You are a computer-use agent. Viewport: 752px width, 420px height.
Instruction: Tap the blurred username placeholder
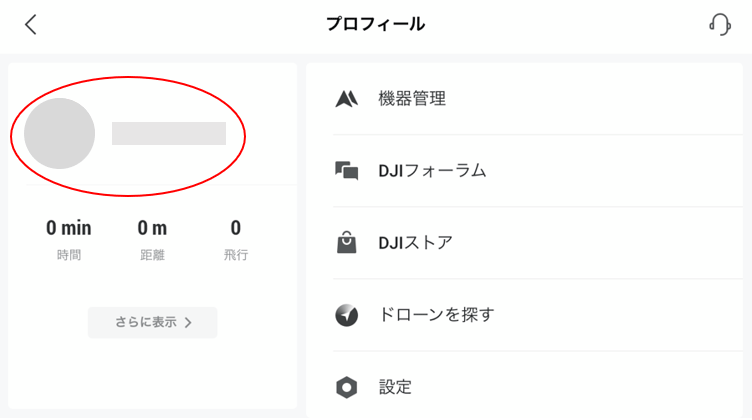tap(169, 133)
